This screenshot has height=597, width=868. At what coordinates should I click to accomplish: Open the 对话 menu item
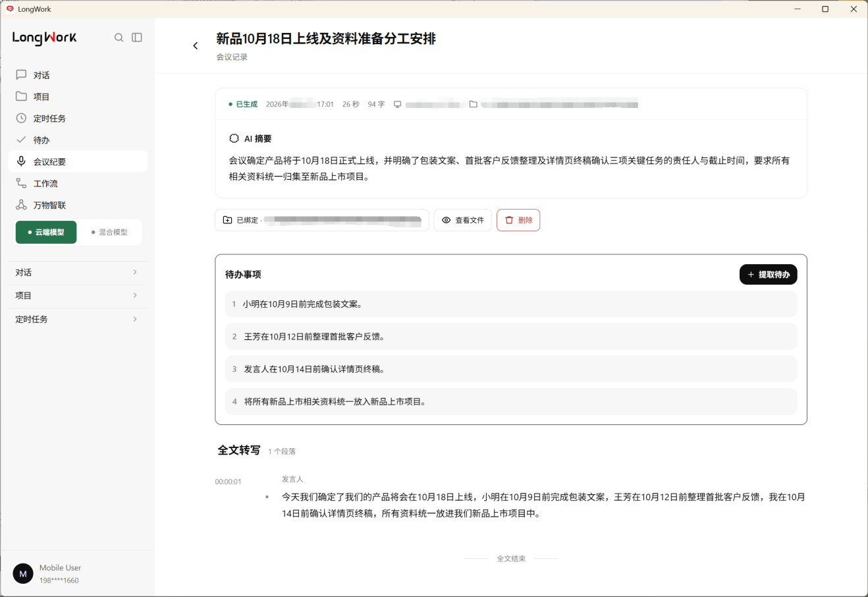78,74
